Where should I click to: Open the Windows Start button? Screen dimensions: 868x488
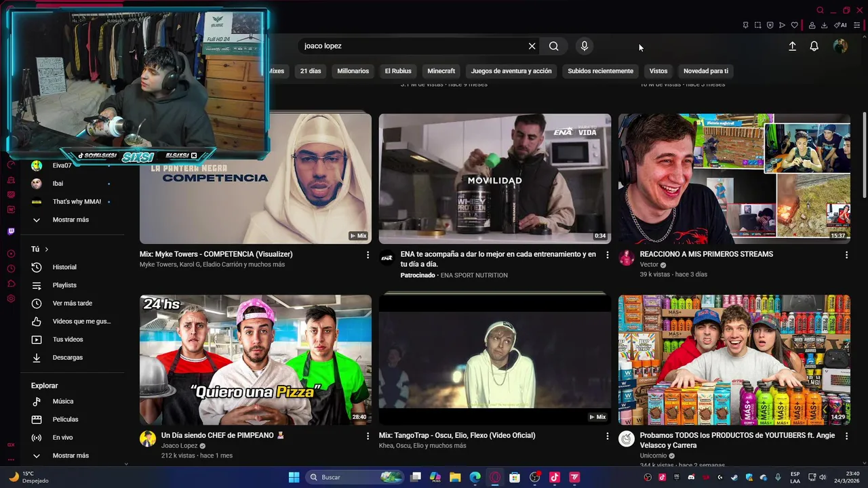click(294, 477)
